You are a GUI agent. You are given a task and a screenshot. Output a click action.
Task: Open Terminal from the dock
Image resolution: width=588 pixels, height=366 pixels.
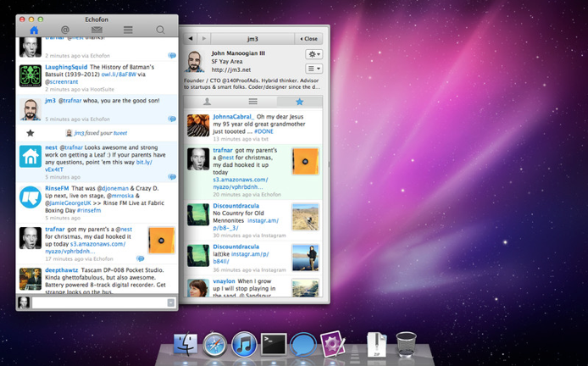pyautogui.click(x=274, y=344)
